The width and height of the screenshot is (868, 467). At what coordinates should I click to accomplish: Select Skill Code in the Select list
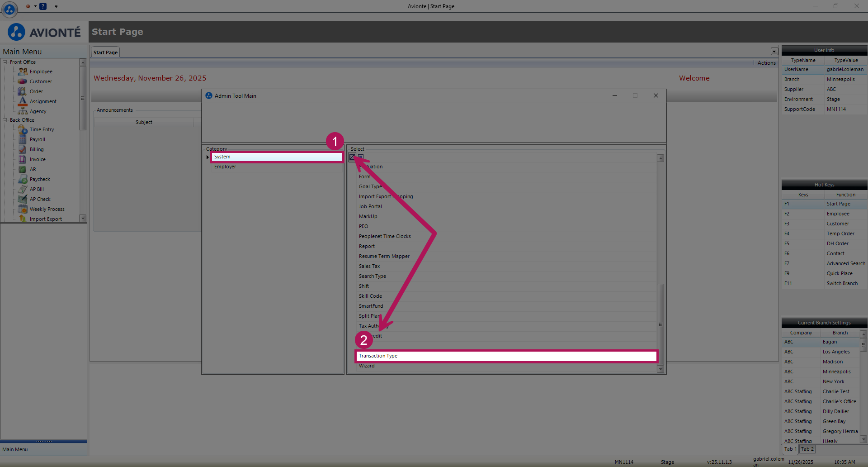[506, 296]
